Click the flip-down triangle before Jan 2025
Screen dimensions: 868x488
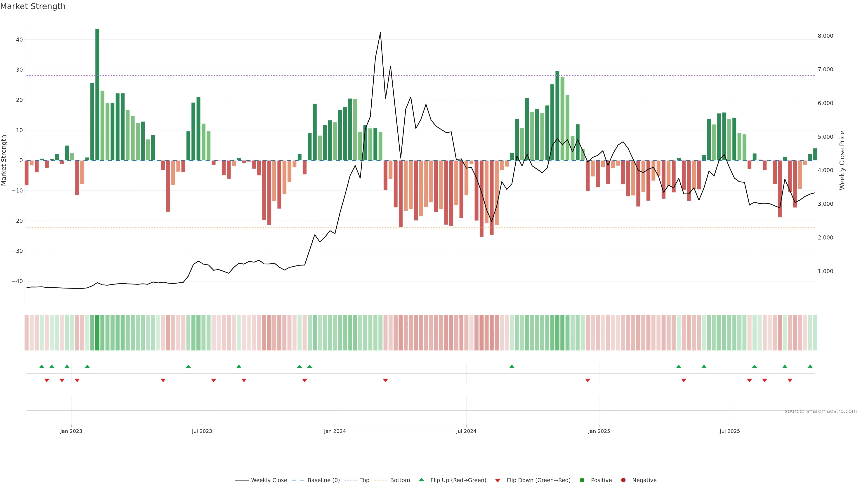tap(588, 380)
